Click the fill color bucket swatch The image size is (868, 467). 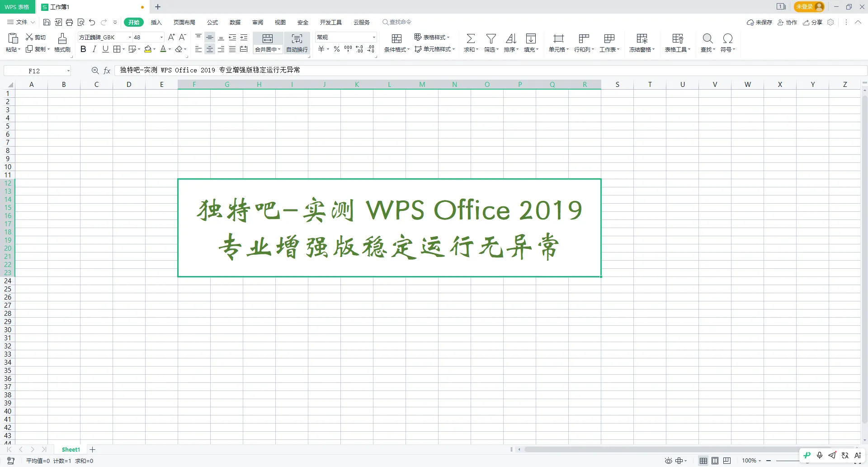point(148,49)
